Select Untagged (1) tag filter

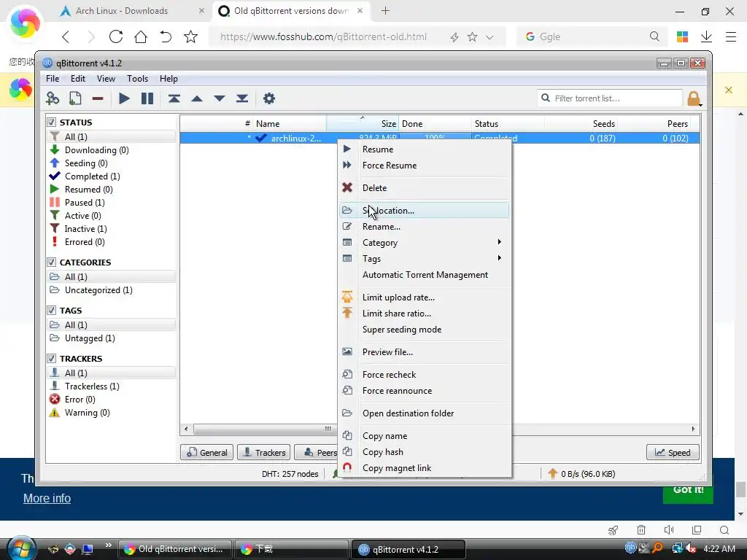89,338
